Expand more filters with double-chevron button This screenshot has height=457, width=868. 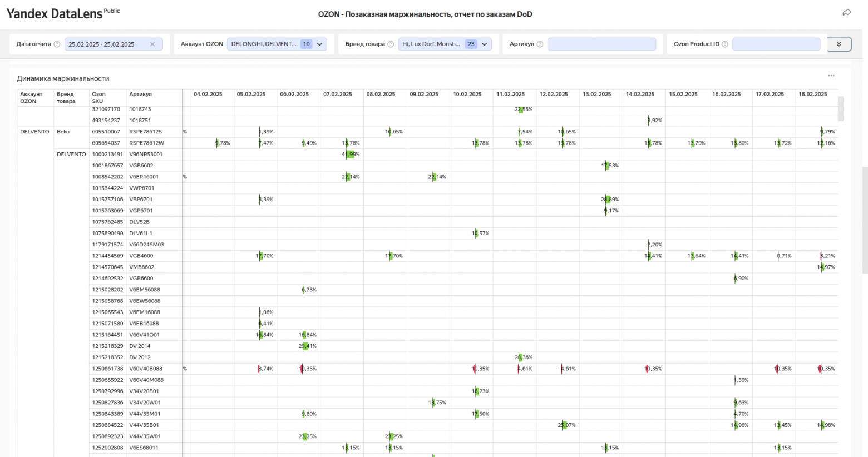tap(839, 44)
